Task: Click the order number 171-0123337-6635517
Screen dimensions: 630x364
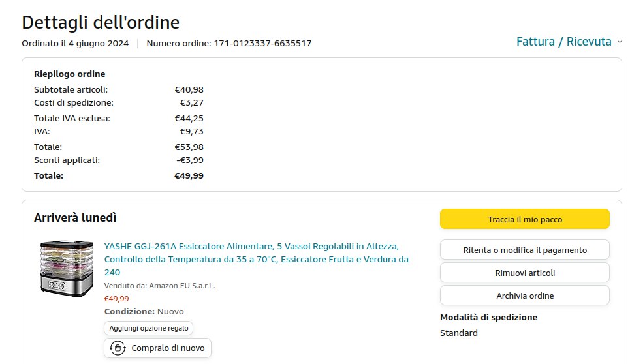Action: (262, 44)
